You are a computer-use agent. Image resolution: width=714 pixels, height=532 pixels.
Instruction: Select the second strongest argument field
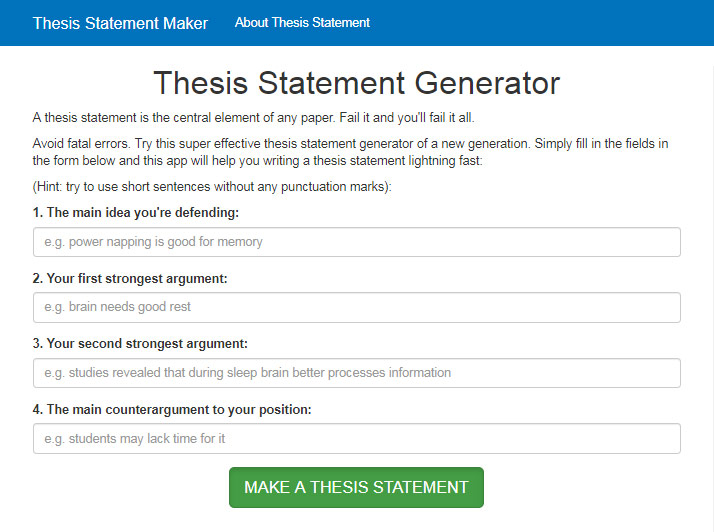(x=356, y=373)
